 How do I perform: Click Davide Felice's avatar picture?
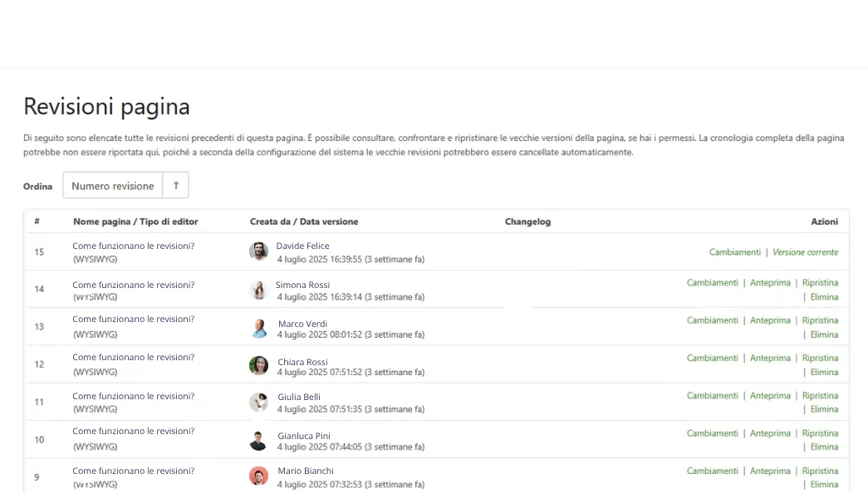pos(259,251)
